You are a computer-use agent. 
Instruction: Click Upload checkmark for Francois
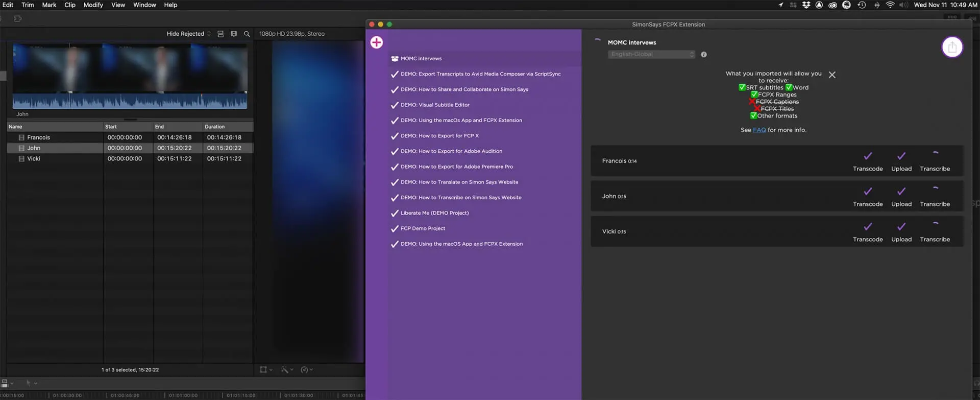[901, 156]
